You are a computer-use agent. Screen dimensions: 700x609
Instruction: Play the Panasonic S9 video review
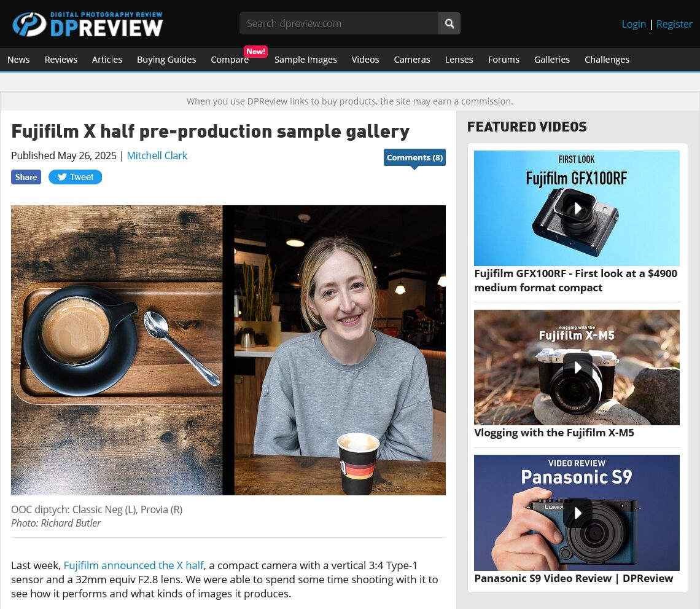577,513
